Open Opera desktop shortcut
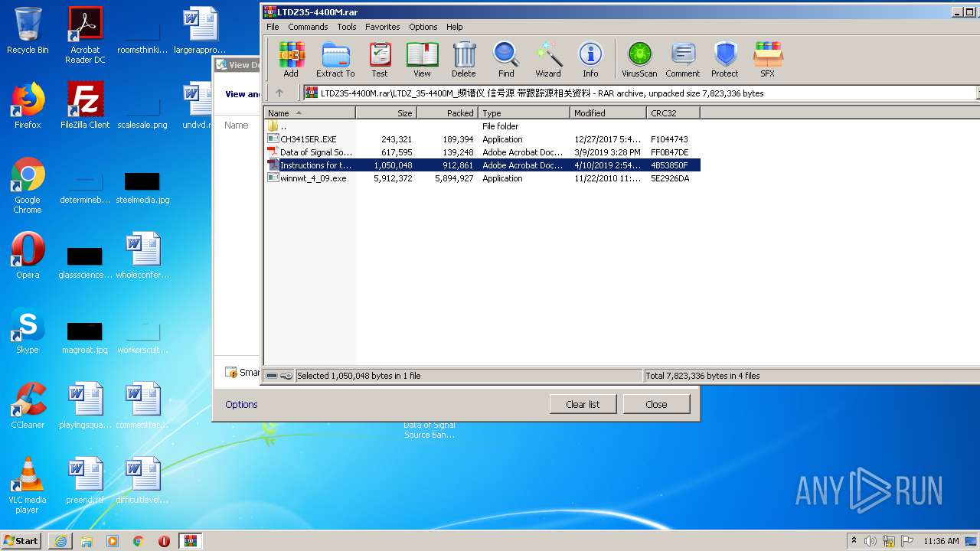The image size is (980, 551). [28, 256]
